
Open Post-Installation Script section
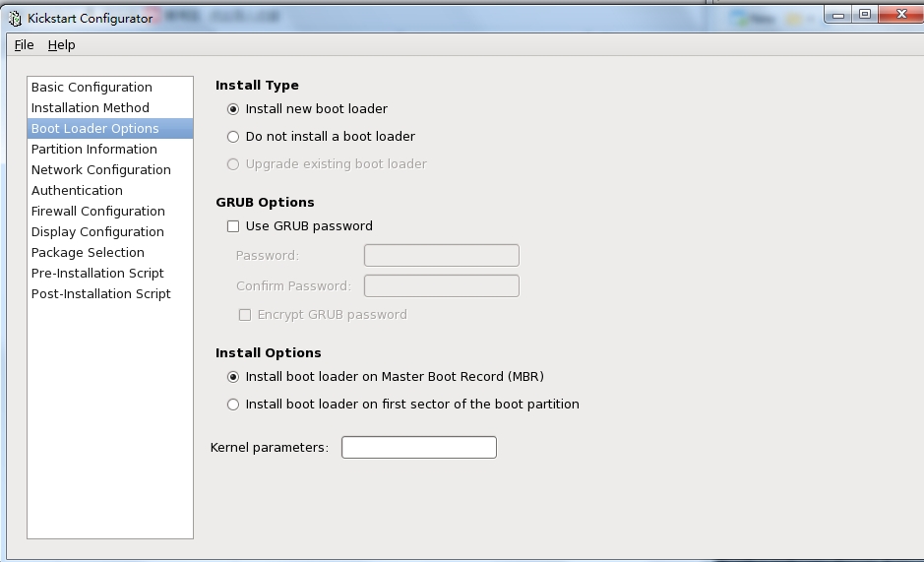(x=110, y=293)
